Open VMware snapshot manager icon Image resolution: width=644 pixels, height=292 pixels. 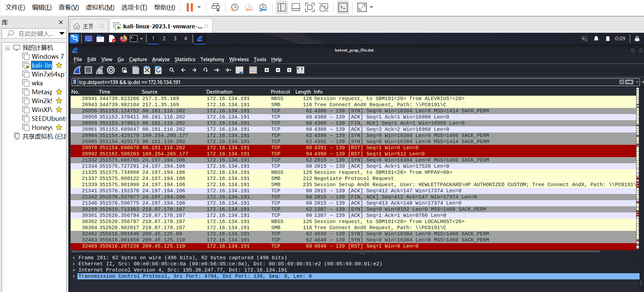pyautogui.click(x=263, y=7)
